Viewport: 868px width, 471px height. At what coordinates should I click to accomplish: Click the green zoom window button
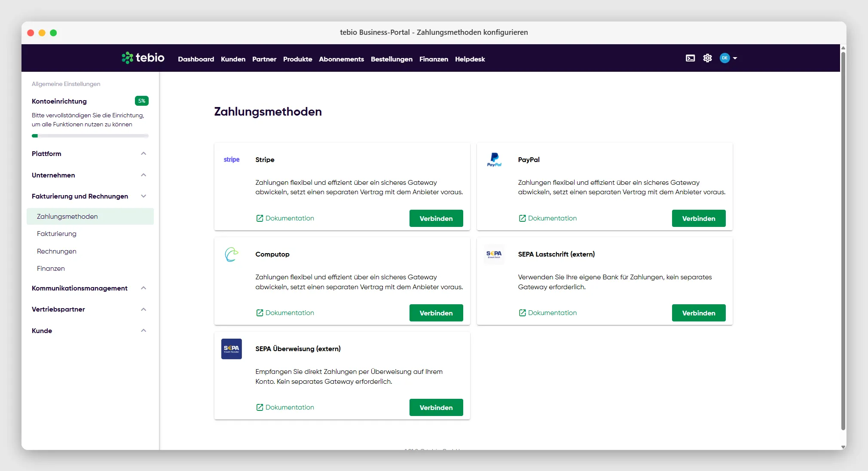tap(53, 33)
